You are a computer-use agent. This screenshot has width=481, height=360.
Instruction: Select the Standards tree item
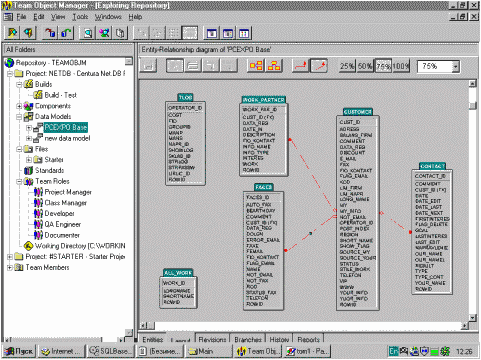pyautogui.click(x=49, y=170)
